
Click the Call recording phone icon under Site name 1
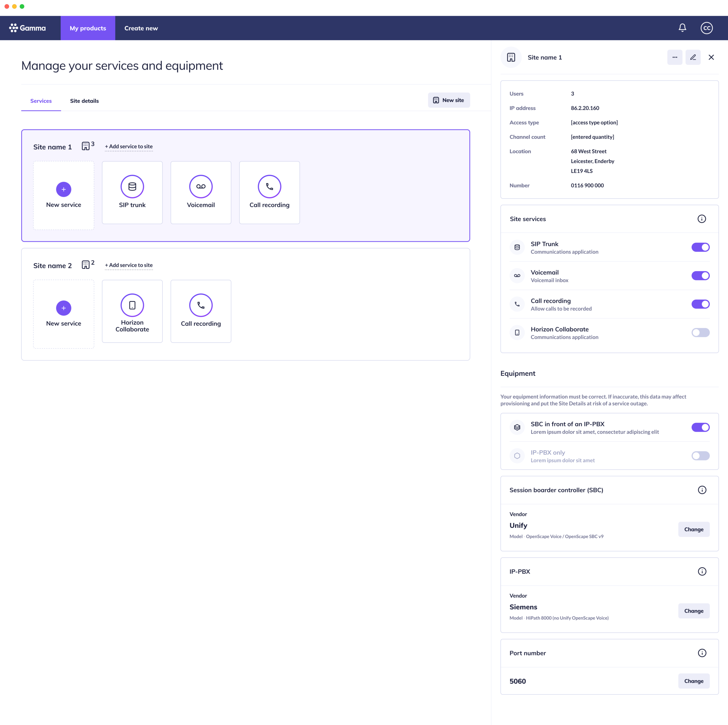click(269, 186)
